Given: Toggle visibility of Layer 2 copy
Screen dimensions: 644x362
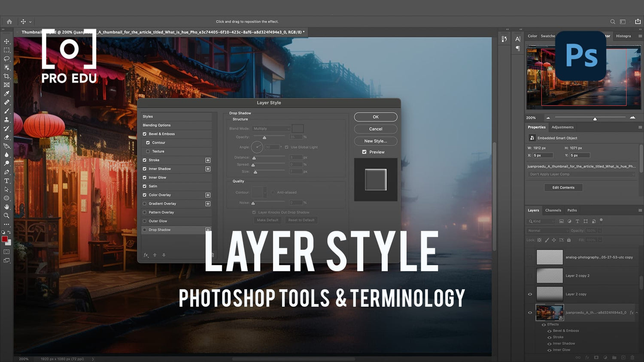Looking at the screenshot, I should coord(530,294).
